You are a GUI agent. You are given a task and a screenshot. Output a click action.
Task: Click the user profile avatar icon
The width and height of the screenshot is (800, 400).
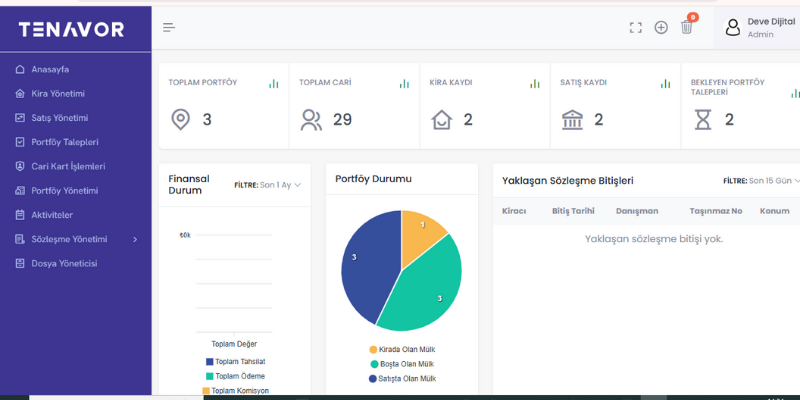pyautogui.click(x=733, y=28)
